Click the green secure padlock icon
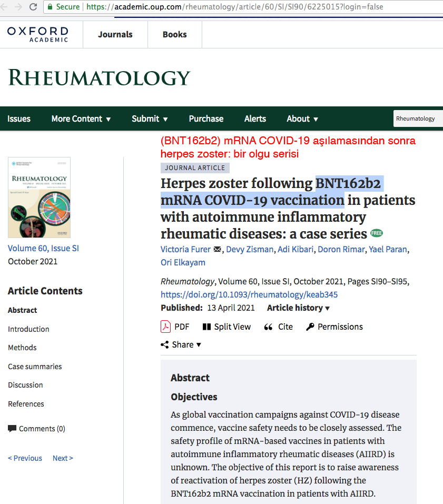Screen dimensions: 443x504 coord(50,7)
